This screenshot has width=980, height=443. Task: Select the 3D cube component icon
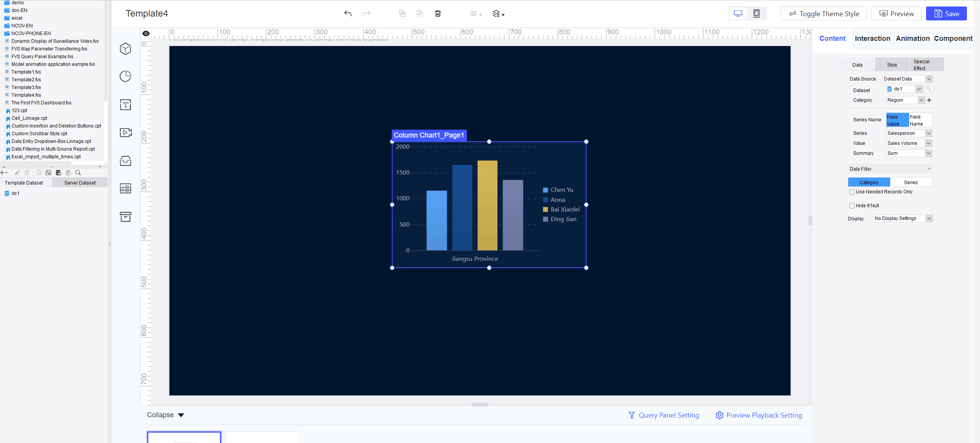coord(126,49)
